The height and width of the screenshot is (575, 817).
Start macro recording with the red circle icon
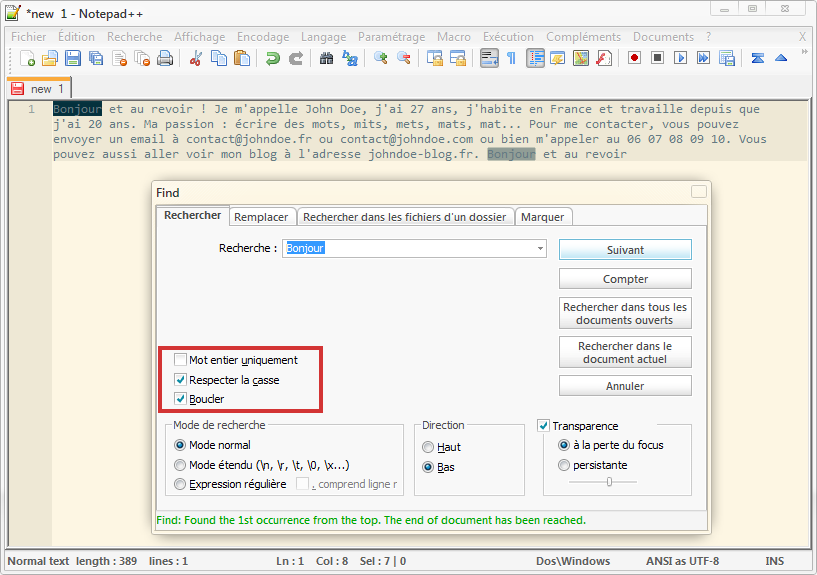[x=634, y=58]
